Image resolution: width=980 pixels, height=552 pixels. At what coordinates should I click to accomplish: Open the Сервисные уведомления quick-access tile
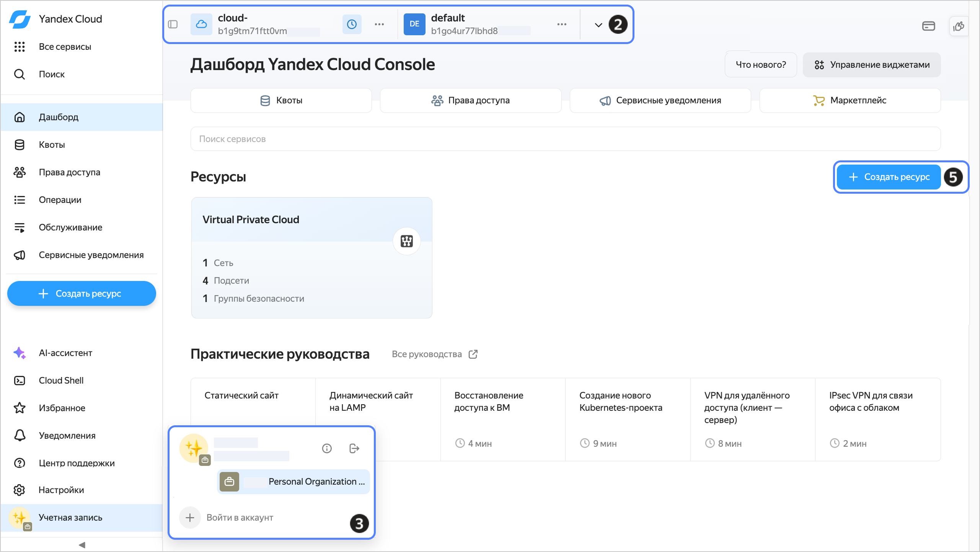(660, 100)
